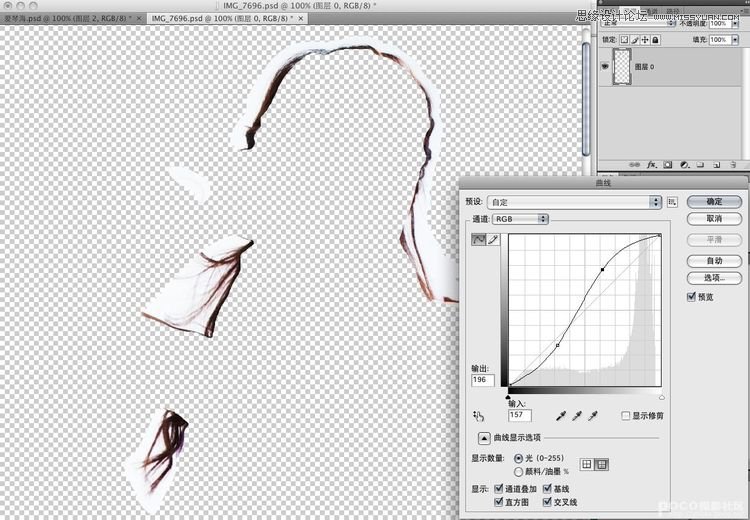Click the fx layer style icon
Screen dimensions: 750x520
(x=650, y=162)
